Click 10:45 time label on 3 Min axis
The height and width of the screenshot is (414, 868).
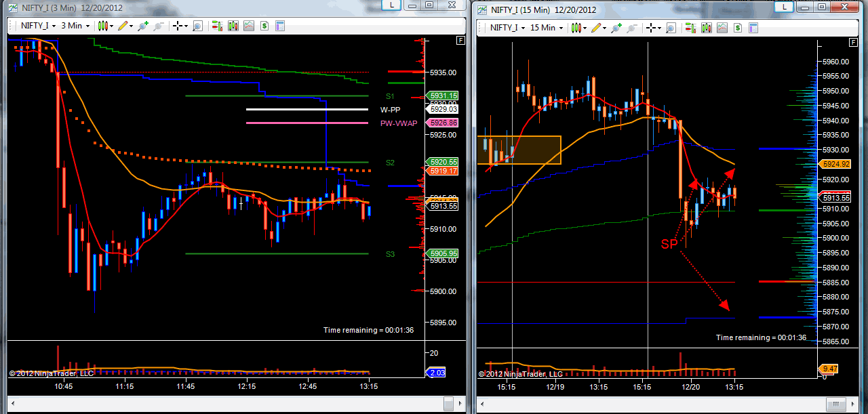tap(64, 386)
